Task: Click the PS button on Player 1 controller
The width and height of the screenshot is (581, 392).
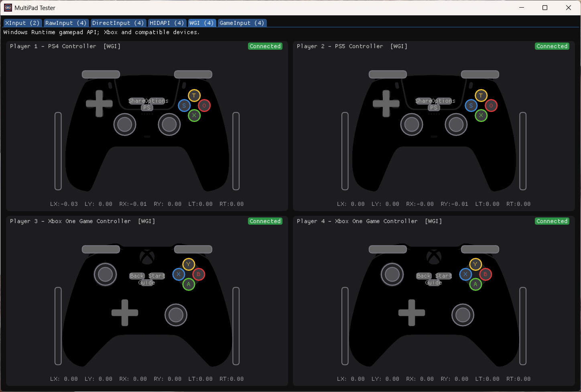Action: pos(147,108)
